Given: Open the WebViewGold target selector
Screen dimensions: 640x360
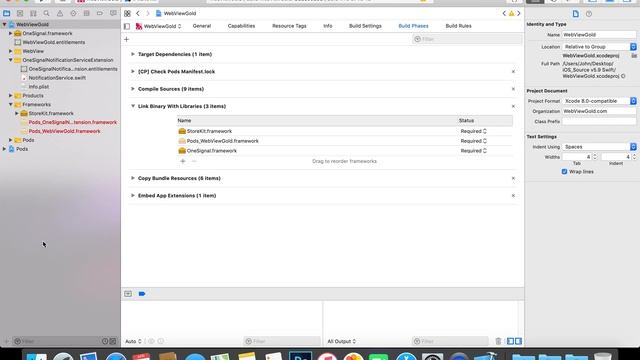Looking at the screenshot, I should [159, 26].
